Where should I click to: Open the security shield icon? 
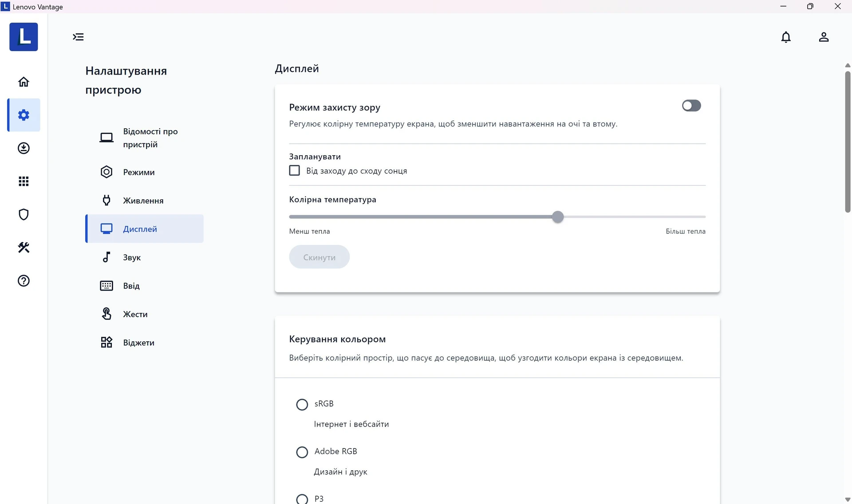click(x=24, y=214)
